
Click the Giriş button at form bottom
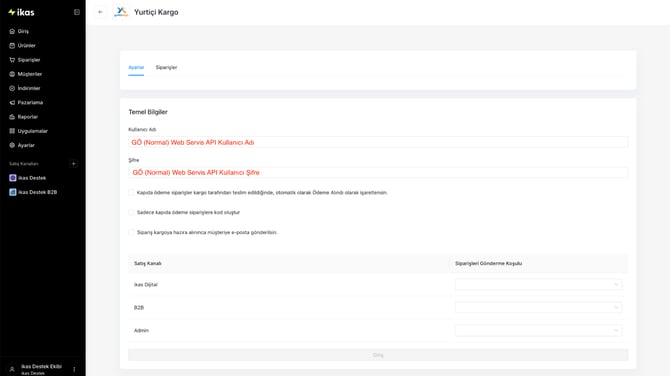click(x=378, y=355)
